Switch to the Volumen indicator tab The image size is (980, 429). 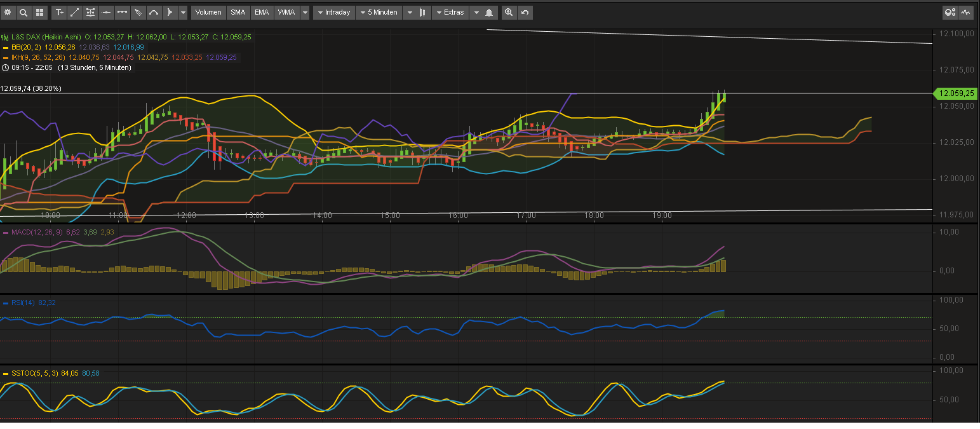pos(208,12)
